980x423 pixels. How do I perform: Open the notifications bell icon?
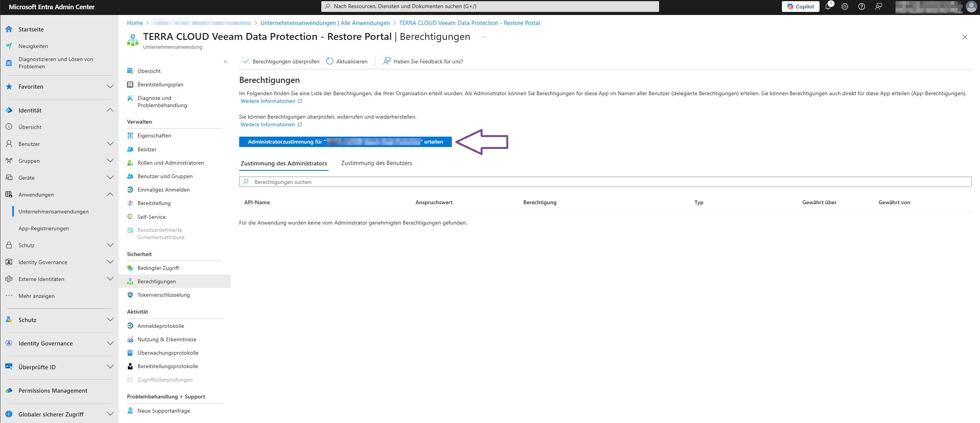click(828, 7)
